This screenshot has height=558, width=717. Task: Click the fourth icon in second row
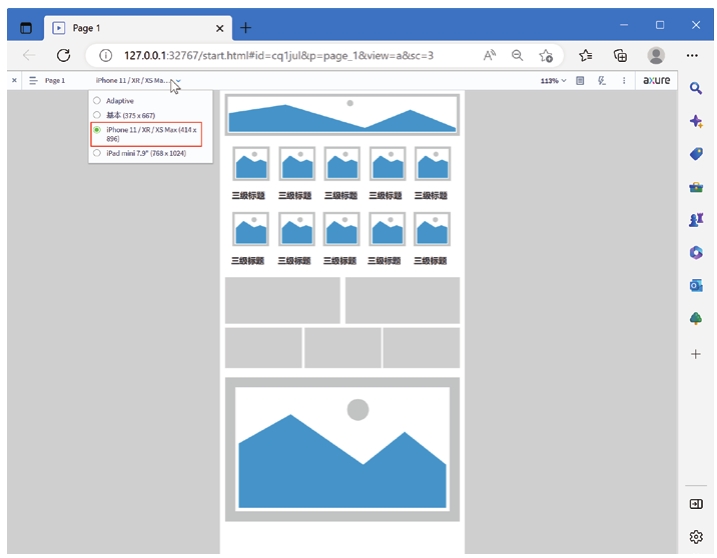click(387, 229)
